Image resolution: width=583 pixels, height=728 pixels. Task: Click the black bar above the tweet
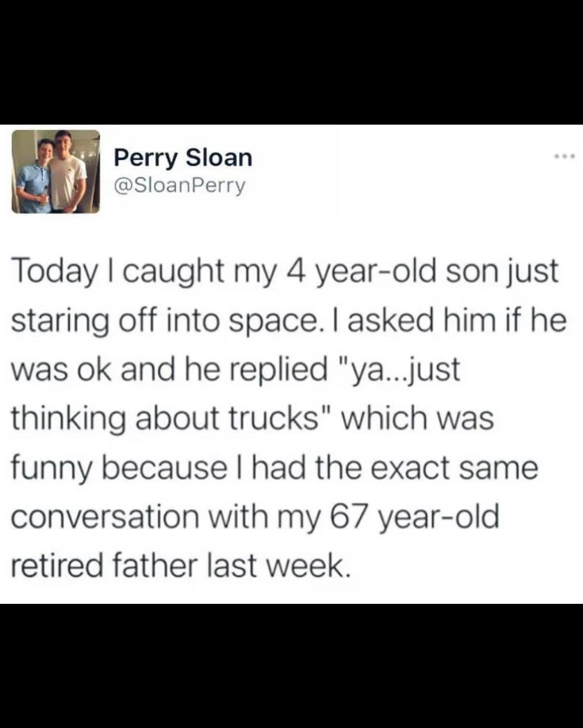[x=291, y=62]
